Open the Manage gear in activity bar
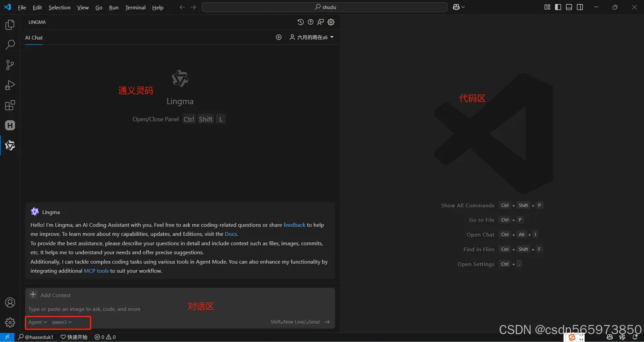The height and width of the screenshot is (342, 644). [x=10, y=323]
